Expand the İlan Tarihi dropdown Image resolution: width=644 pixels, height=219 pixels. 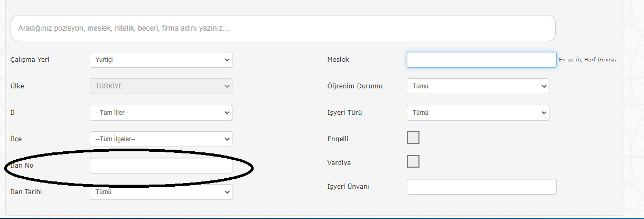[161, 192]
